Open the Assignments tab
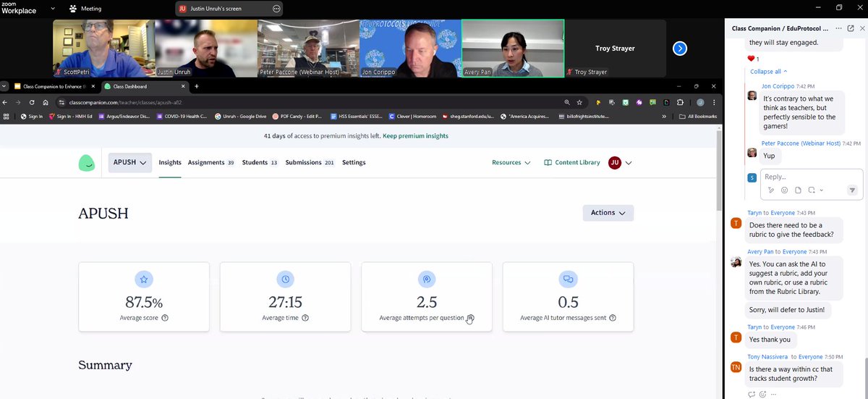868x399 pixels. (x=210, y=163)
